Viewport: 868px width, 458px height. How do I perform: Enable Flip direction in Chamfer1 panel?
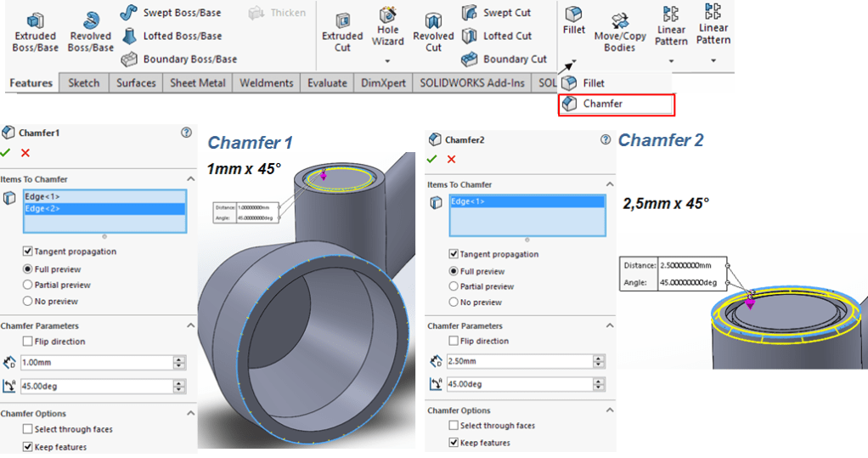(x=29, y=342)
